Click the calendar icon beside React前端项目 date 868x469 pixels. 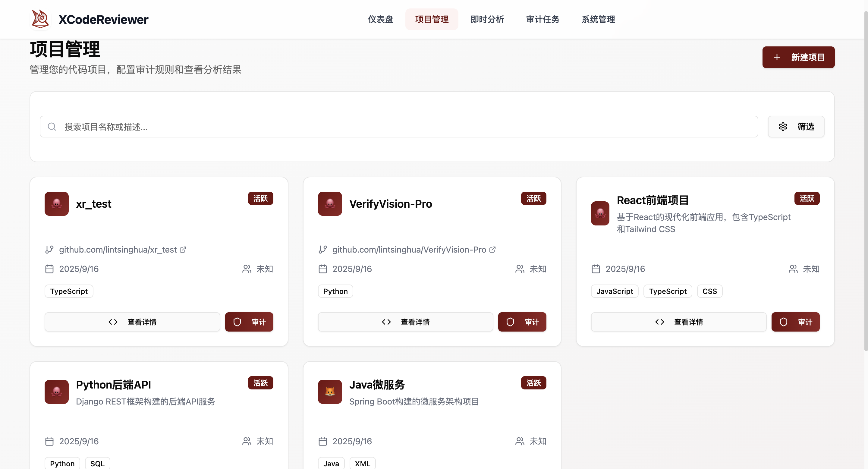(596, 269)
